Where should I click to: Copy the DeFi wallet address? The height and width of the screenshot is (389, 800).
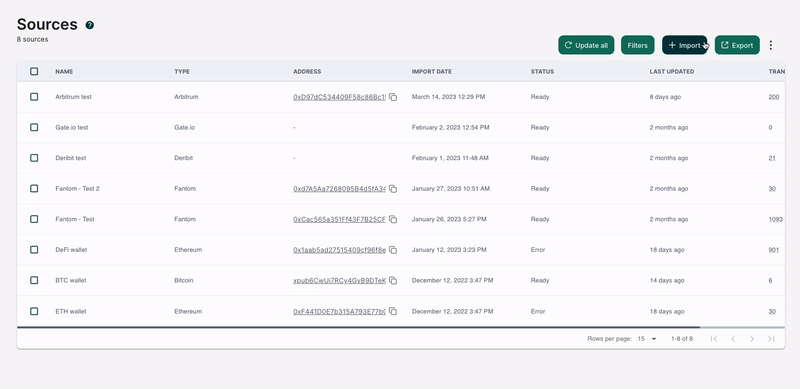(393, 250)
